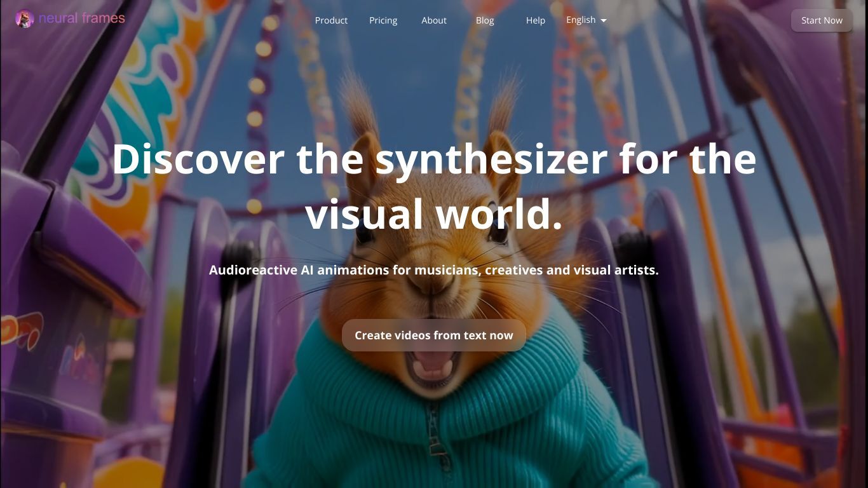This screenshot has width=868, height=488.
Task: Open the neural frames home link text
Action: 82,18
